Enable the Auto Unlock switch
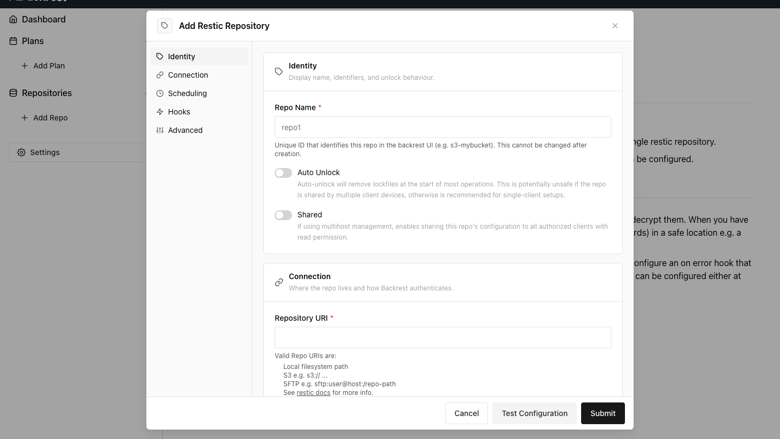The height and width of the screenshot is (439, 780). [x=283, y=173]
